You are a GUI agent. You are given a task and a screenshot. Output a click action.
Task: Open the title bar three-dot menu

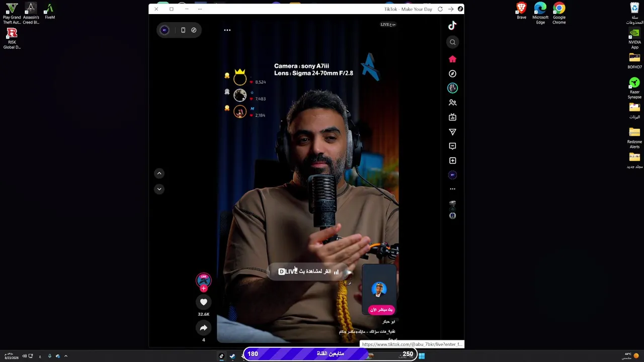(x=200, y=9)
